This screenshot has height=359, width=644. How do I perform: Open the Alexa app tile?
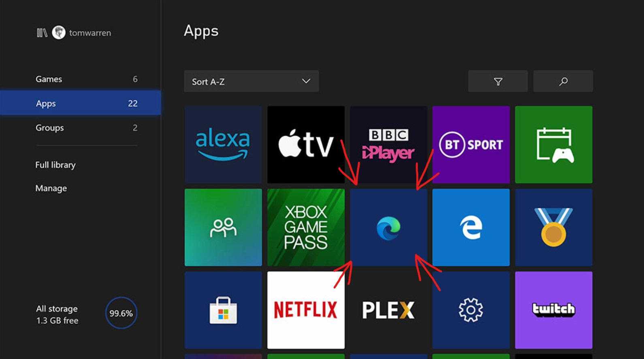click(223, 145)
